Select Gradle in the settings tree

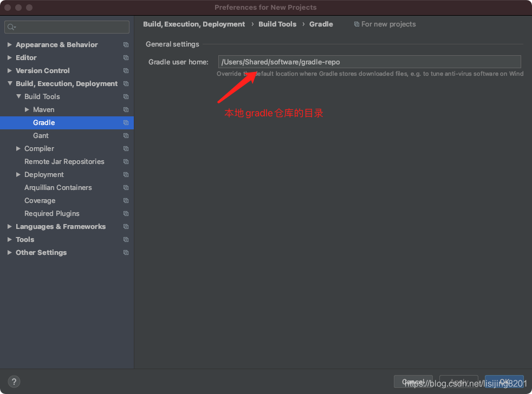point(67,123)
